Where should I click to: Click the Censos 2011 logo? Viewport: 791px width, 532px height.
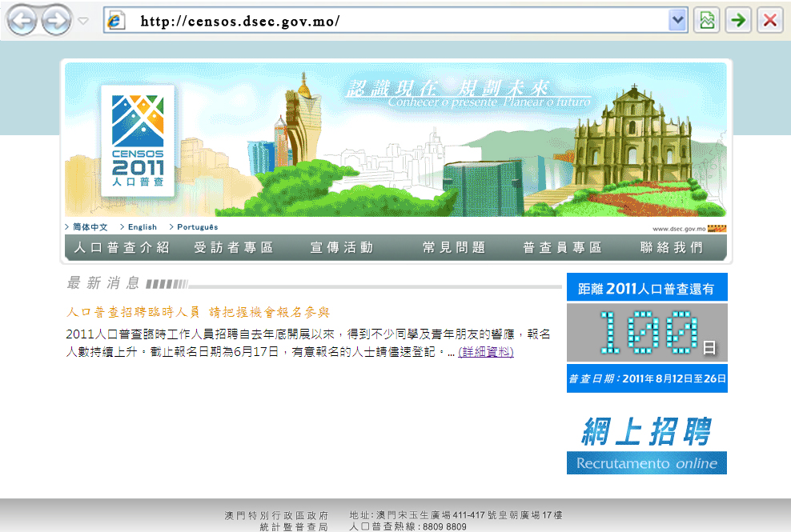click(x=138, y=141)
